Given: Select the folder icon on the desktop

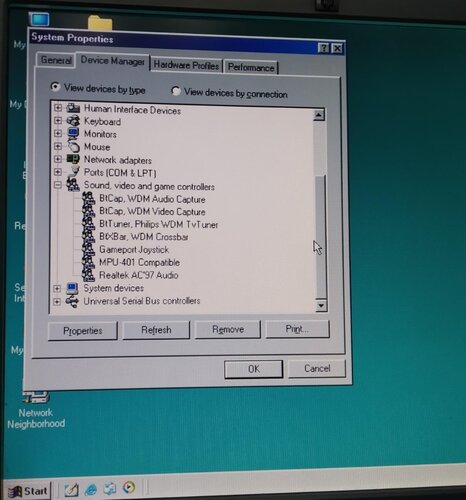Looking at the screenshot, I should pyautogui.click(x=100, y=23).
